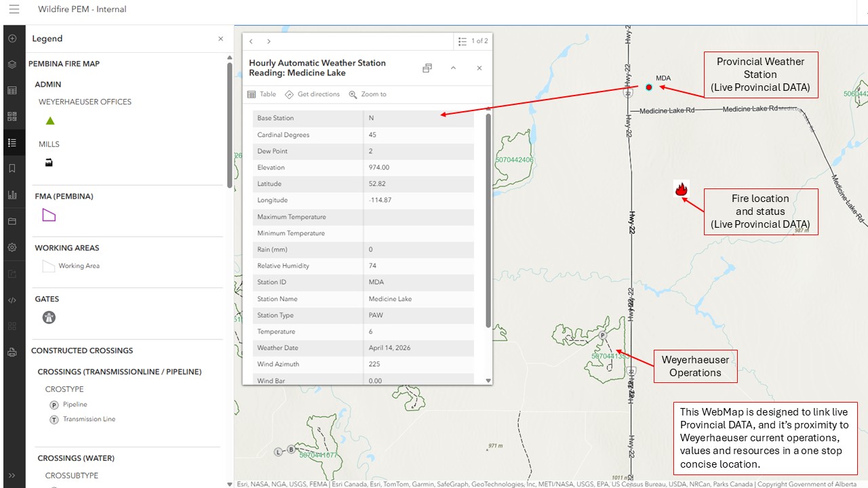868x488 pixels.
Task: Click the Working Area legend swatch
Action: [48, 266]
